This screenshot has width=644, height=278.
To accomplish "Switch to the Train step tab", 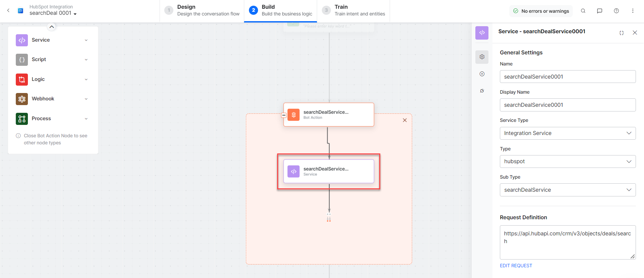I will (x=353, y=10).
